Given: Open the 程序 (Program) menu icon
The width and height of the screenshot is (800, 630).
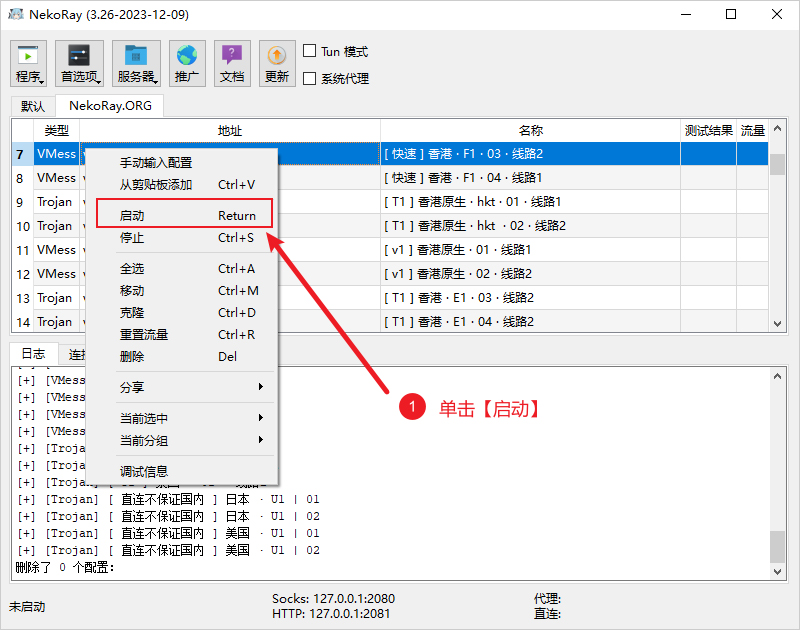Looking at the screenshot, I should click(x=28, y=62).
